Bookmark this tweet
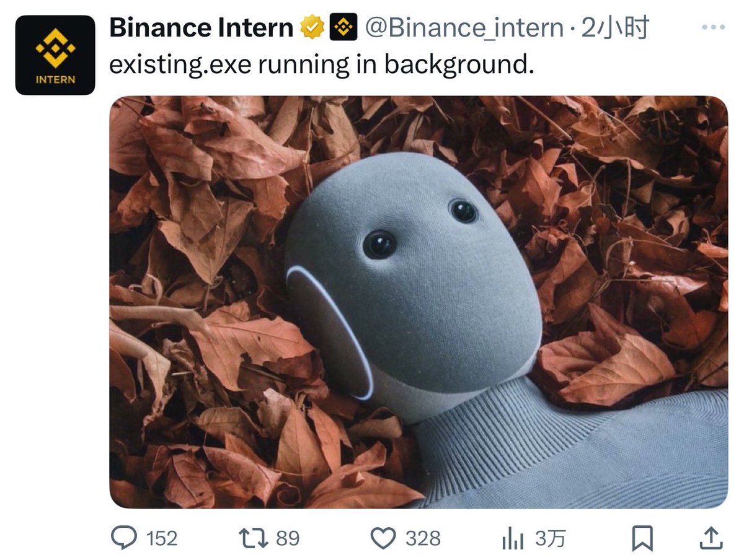This screenshot has width=744, height=560. click(642, 538)
